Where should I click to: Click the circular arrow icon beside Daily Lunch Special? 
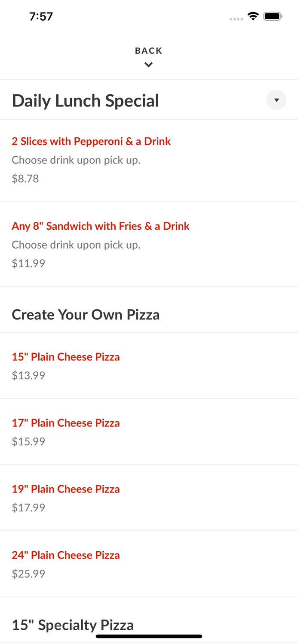[276, 100]
